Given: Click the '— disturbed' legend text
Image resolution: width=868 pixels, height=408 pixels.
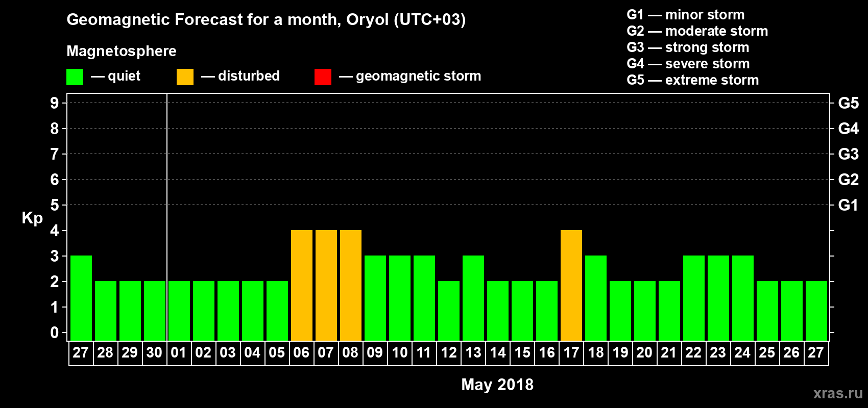Looking at the screenshot, I should coord(240,76).
